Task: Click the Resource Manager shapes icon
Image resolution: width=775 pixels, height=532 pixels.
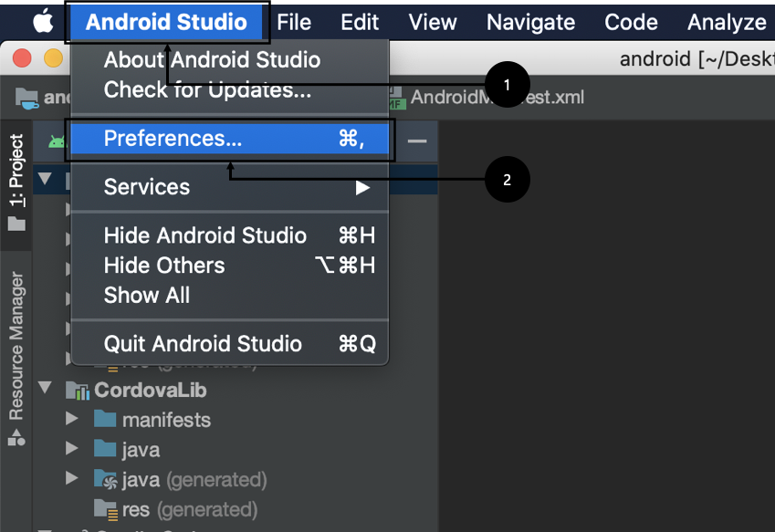Action: pos(16,437)
